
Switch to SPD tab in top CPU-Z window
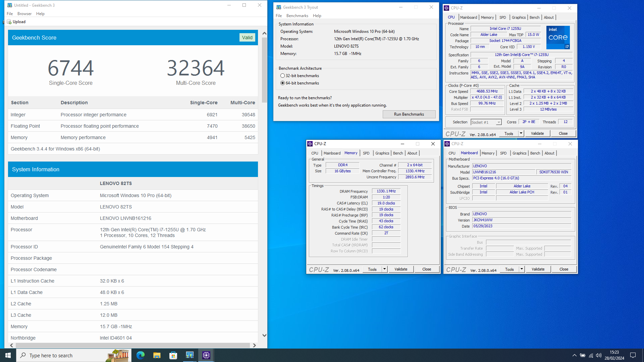coord(502,17)
